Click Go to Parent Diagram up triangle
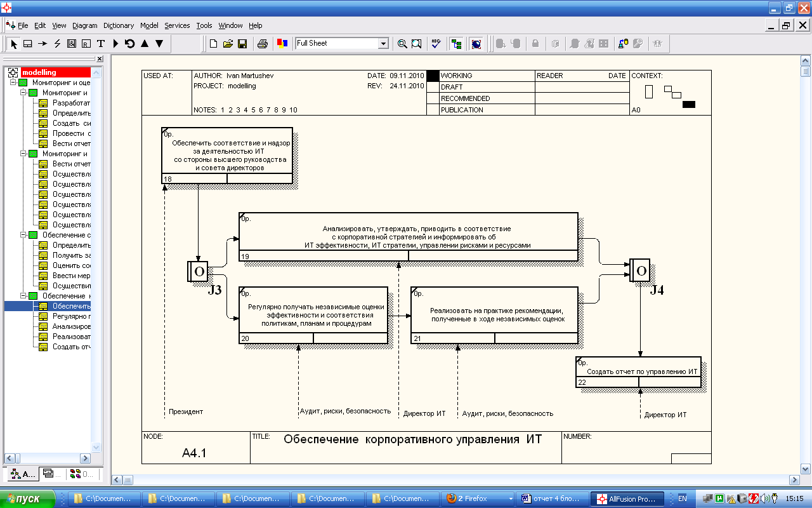 tap(145, 44)
